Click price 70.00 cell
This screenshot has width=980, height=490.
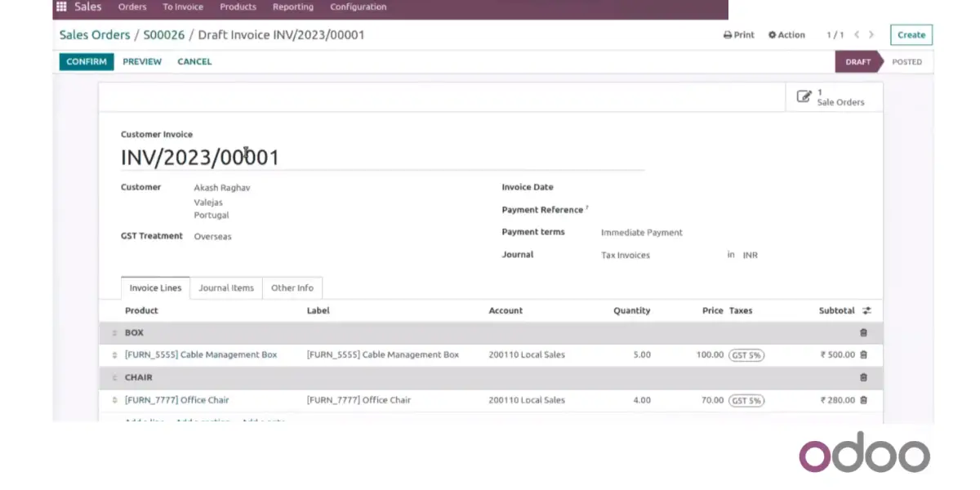[x=712, y=400]
